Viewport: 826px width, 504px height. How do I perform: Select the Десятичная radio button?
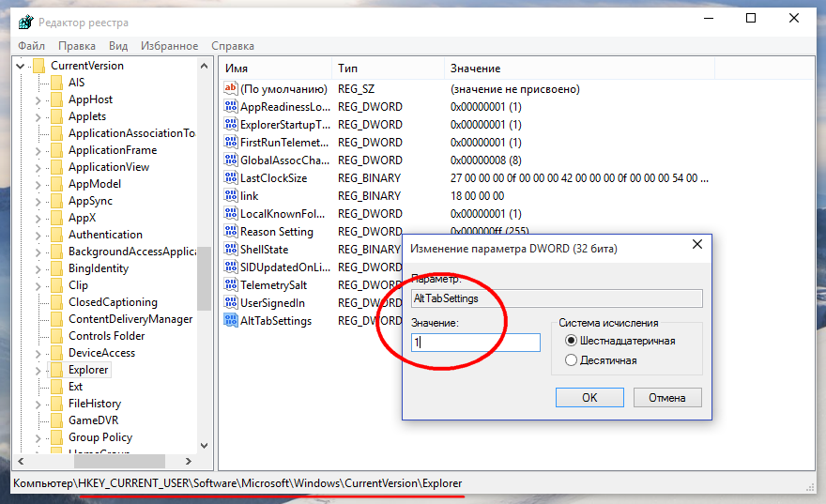[571, 360]
